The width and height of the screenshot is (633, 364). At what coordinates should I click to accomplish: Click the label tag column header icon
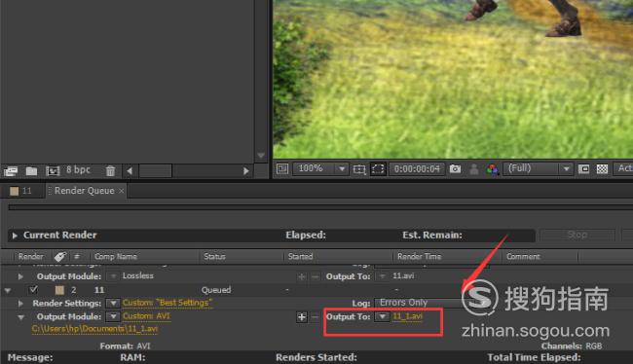tap(59, 257)
